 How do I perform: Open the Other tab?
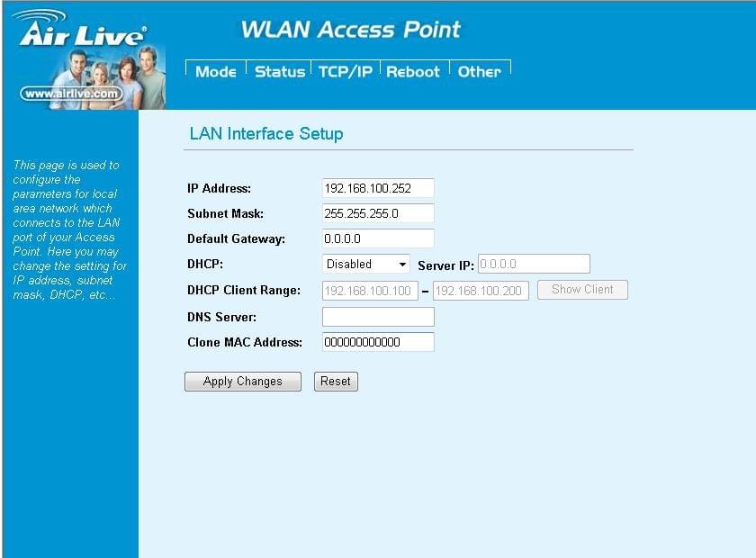point(479,72)
